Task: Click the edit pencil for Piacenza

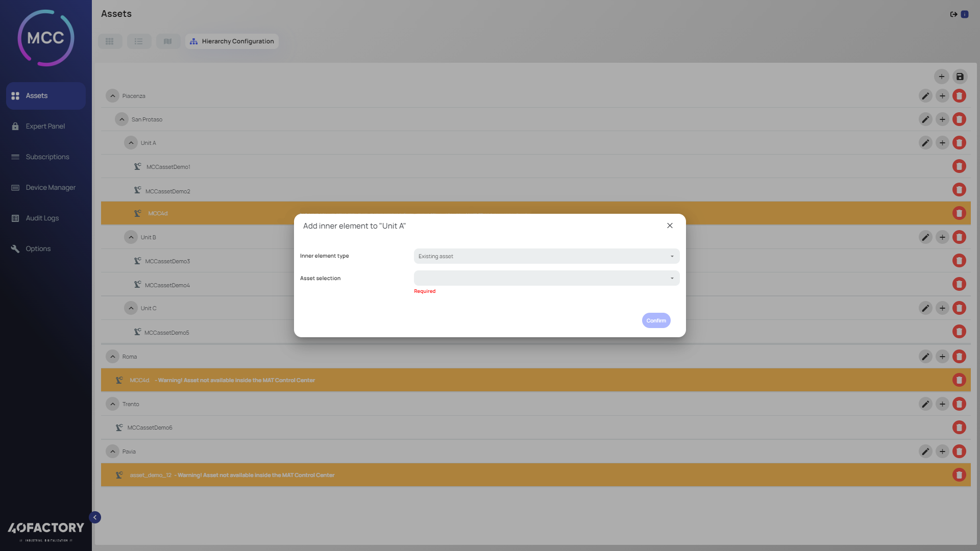Action: pos(925,96)
